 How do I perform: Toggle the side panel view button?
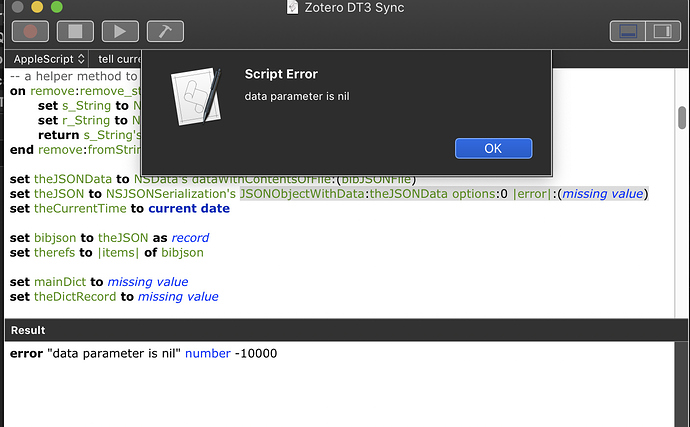[x=663, y=31]
